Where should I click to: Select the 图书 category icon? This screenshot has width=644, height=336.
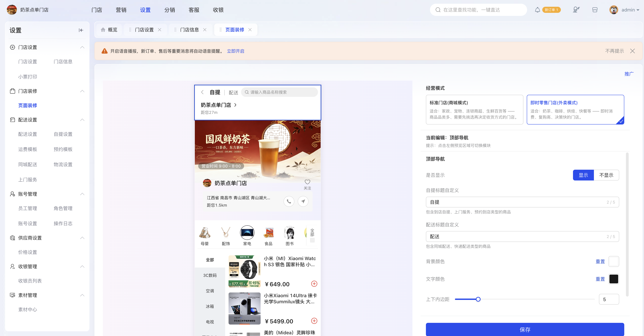pos(289,232)
